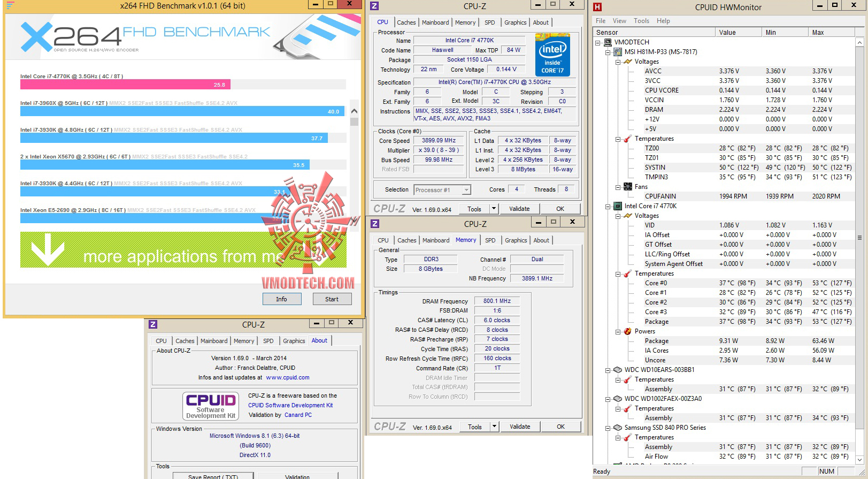Collapse the VMODTECH root tree node
The image size is (868, 479).
[598, 43]
